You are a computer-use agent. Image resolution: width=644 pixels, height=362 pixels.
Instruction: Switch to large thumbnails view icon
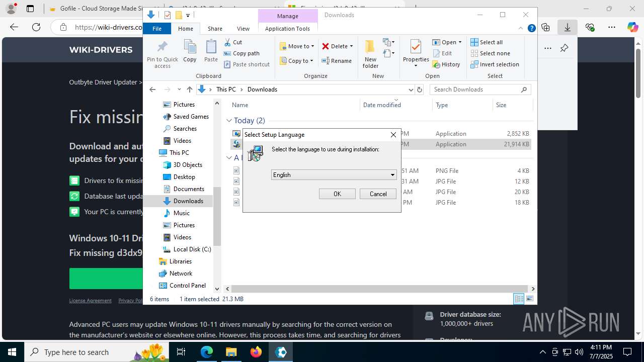(x=530, y=299)
